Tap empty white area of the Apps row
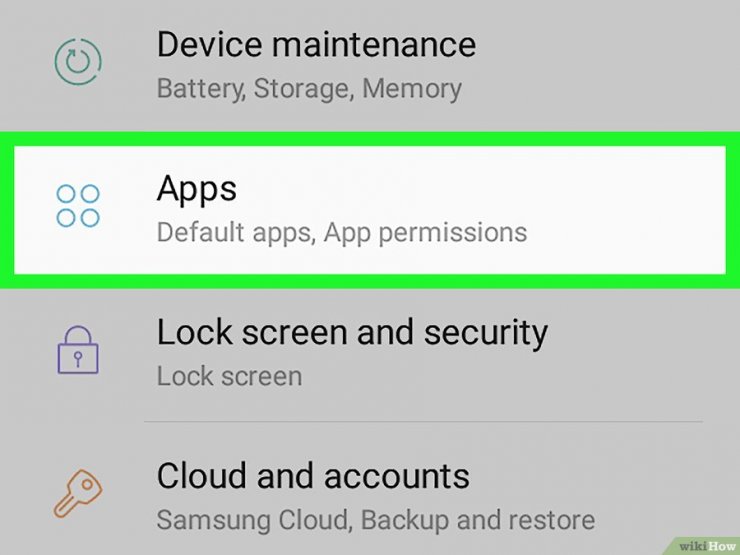Viewport: 740px width, 555px height. [x=614, y=208]
